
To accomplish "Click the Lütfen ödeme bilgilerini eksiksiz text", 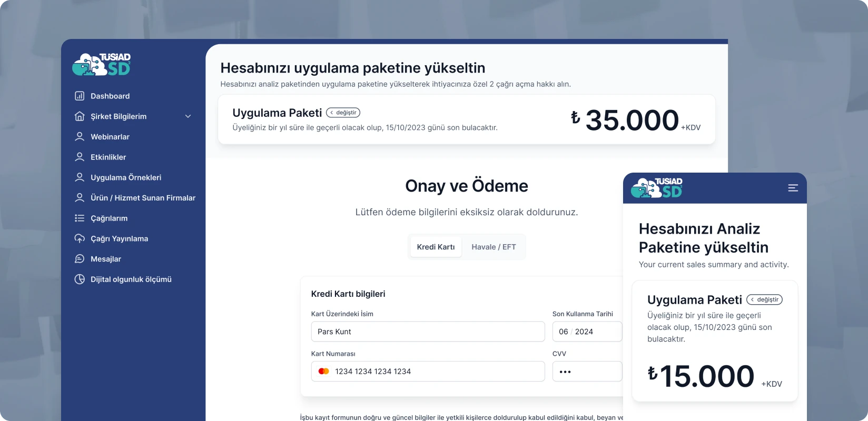I will click(467, 212).
